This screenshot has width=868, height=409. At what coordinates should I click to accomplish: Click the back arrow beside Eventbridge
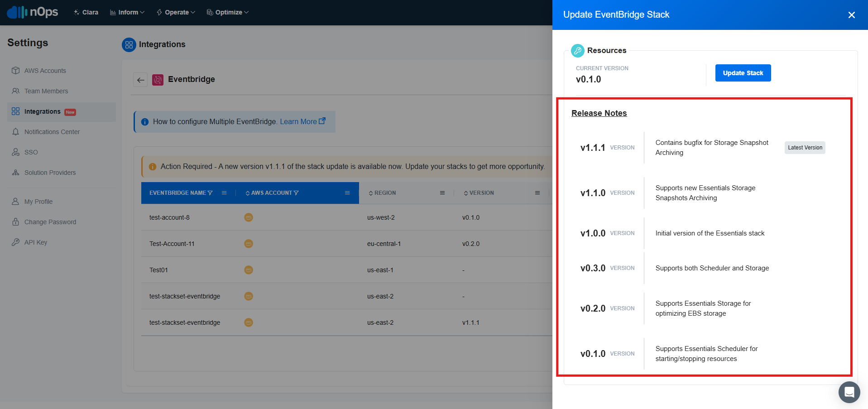pos(140,80)
